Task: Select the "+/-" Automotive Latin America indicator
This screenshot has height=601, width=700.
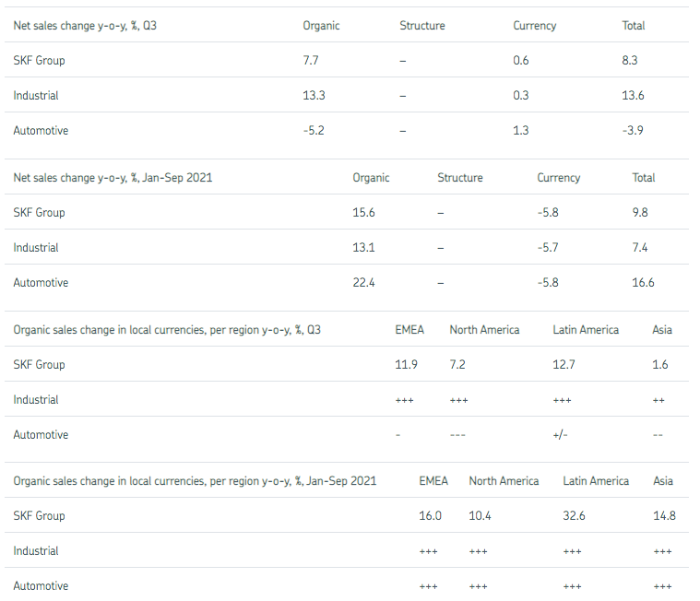Action: pos(561,435)
